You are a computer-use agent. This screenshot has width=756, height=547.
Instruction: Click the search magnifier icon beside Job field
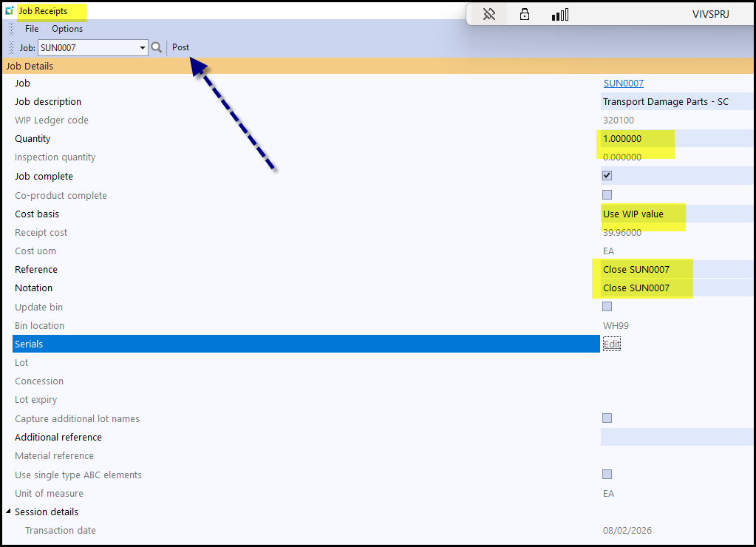(156, 47)
